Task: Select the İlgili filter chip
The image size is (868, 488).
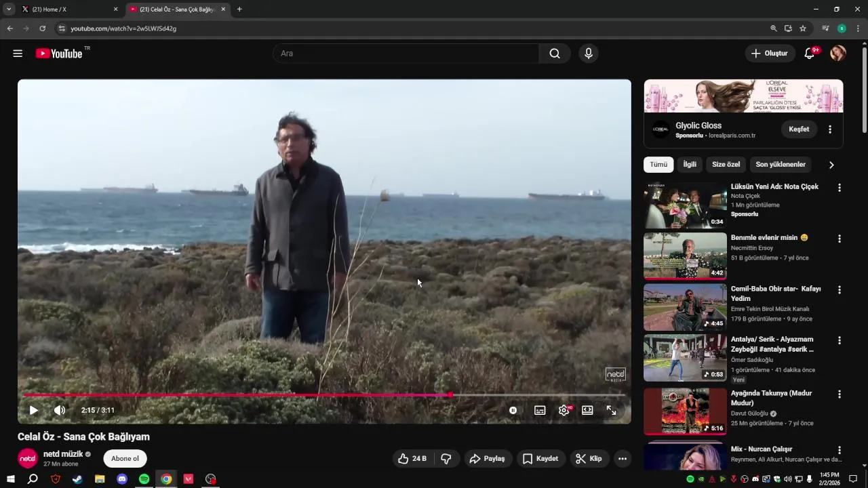Action: pyautogui.click(x=690, y=165)
